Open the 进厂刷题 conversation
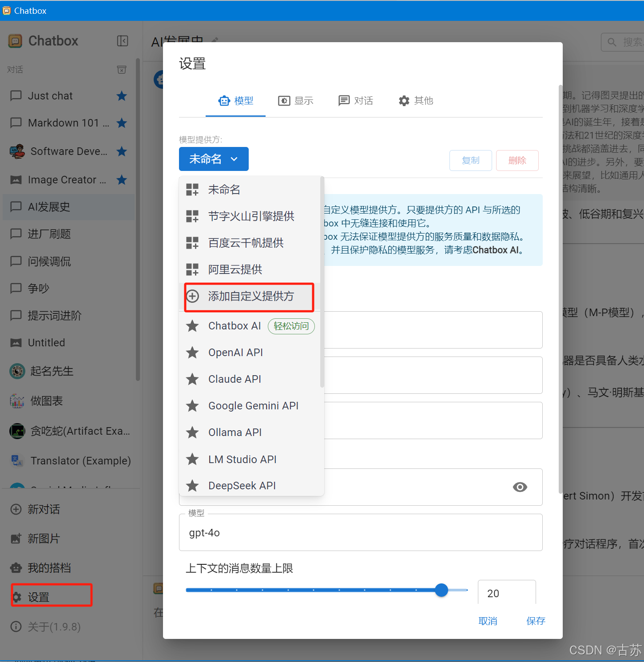Image resolution: width=644 pixels, height=662 pixels. click(x=68, y=234)
